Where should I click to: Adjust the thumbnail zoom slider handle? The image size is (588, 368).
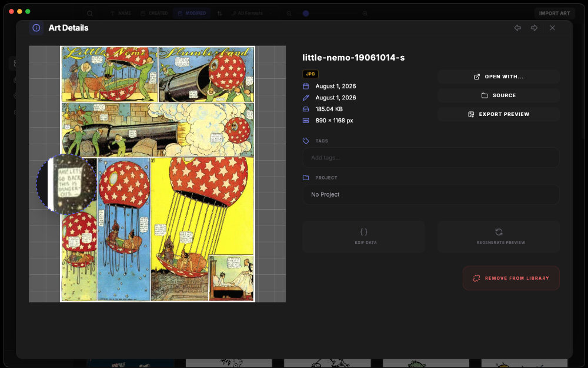coord(306,13)
